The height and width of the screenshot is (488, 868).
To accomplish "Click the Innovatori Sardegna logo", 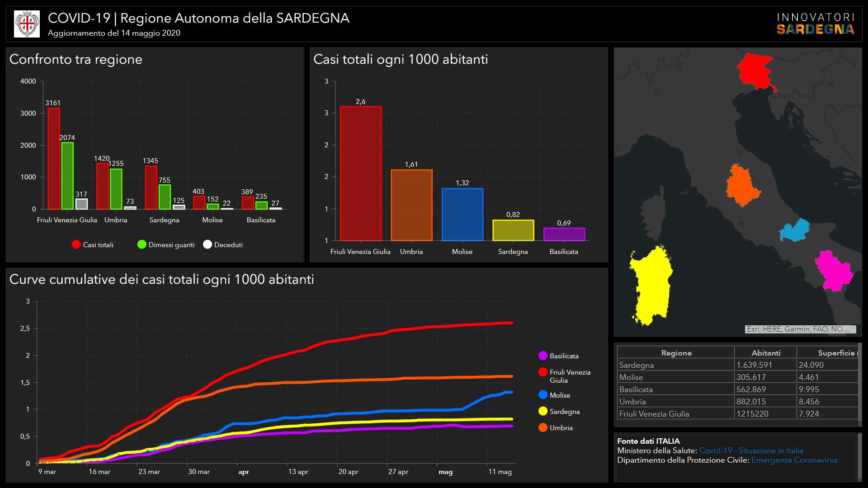I will [x=815, y=24].
